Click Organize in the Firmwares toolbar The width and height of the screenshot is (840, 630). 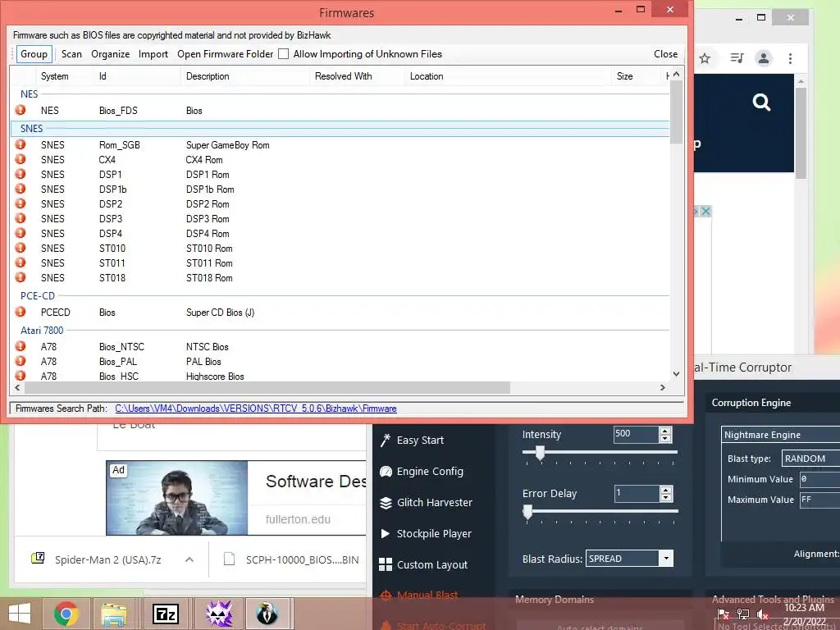[x=111, y=54]
